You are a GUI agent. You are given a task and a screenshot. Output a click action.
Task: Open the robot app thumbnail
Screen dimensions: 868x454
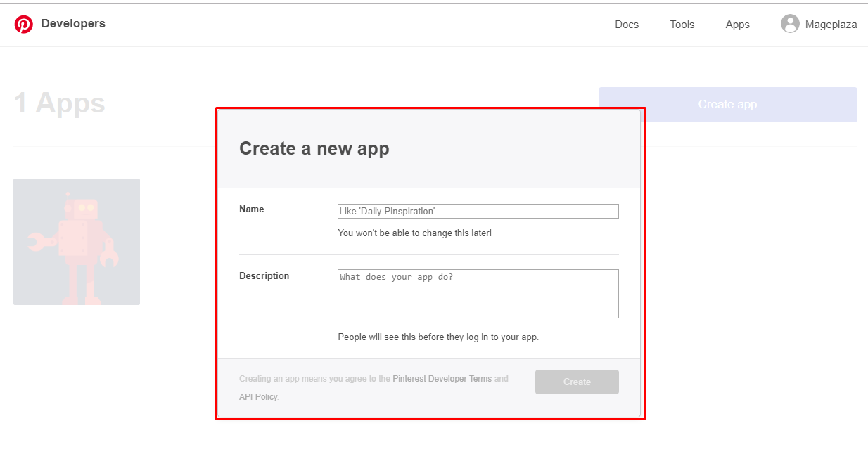77,242
